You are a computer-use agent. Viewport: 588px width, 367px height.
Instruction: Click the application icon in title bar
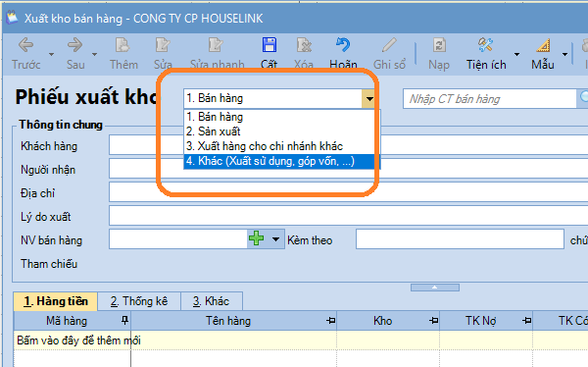point(12,18)
